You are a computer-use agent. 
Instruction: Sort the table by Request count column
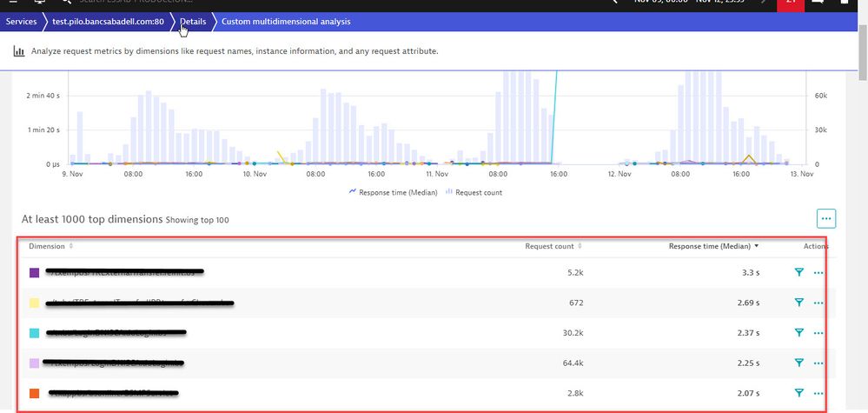553,246
